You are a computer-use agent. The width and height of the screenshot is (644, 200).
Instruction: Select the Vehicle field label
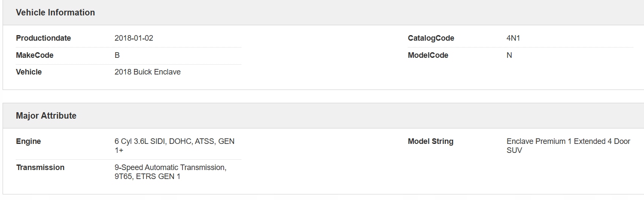pos(29,72)
